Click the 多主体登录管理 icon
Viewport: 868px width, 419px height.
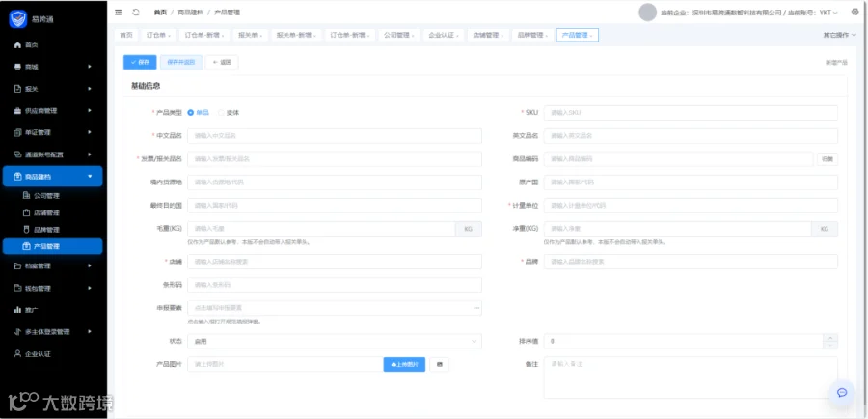pos(17,332)
